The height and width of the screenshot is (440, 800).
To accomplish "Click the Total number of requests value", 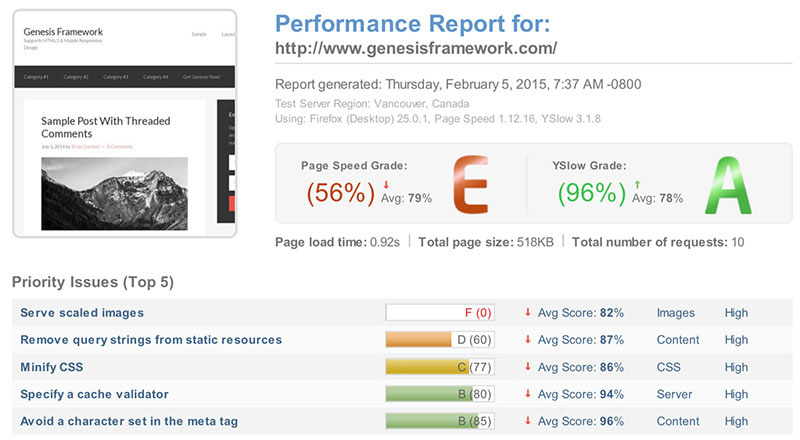I will 738,242.
